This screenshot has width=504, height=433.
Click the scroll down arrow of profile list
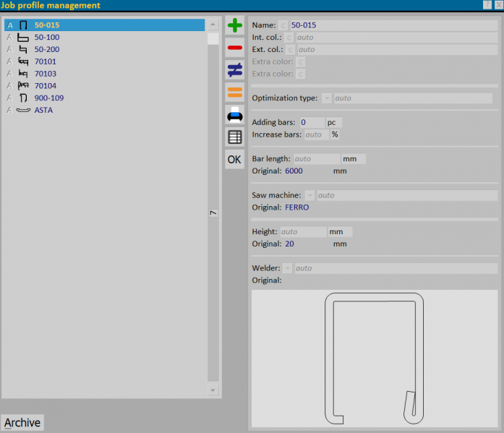point(213,390)
